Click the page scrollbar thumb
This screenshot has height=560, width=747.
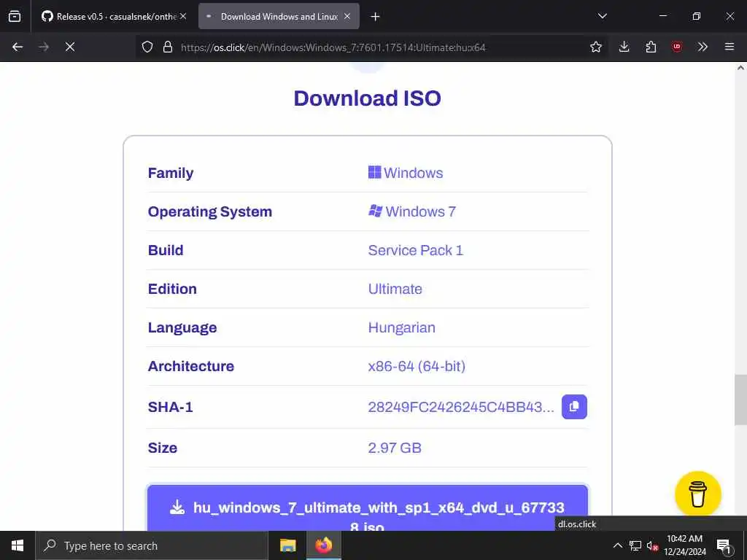pyautogui.click(x=740, y=400)
